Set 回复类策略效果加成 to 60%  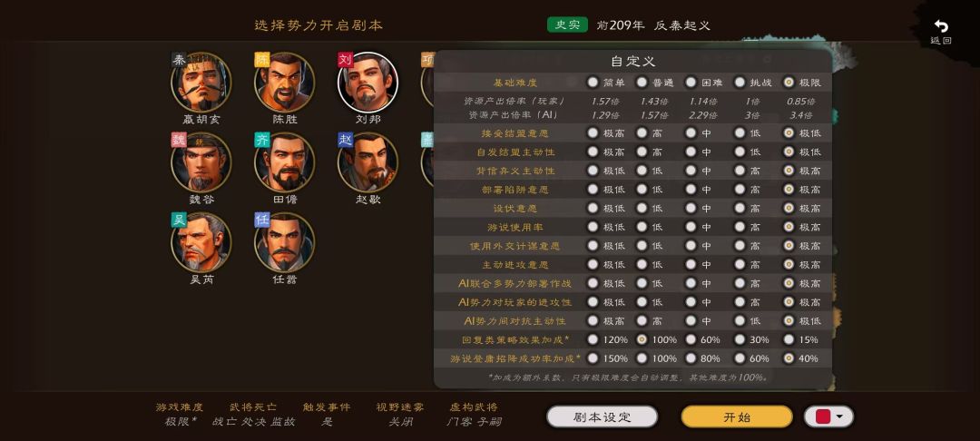click(690, 339)
